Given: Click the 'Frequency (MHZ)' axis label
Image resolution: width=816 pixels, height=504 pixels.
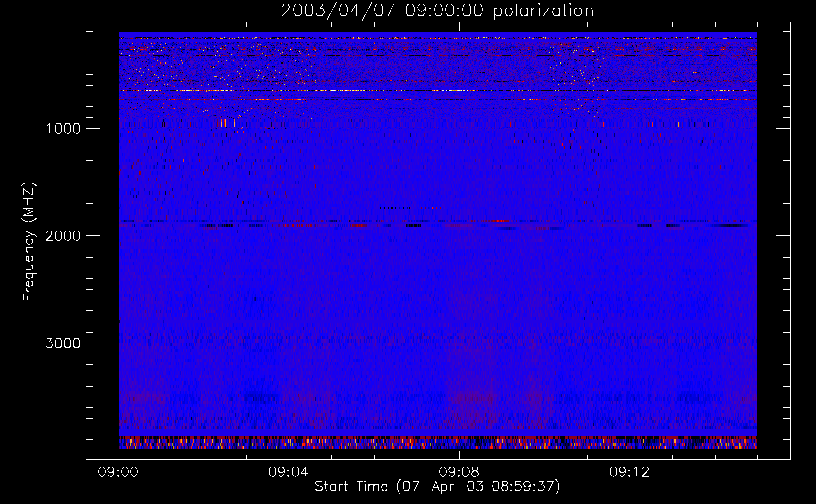Looking at the screenshot, I should tap(29, 242).
